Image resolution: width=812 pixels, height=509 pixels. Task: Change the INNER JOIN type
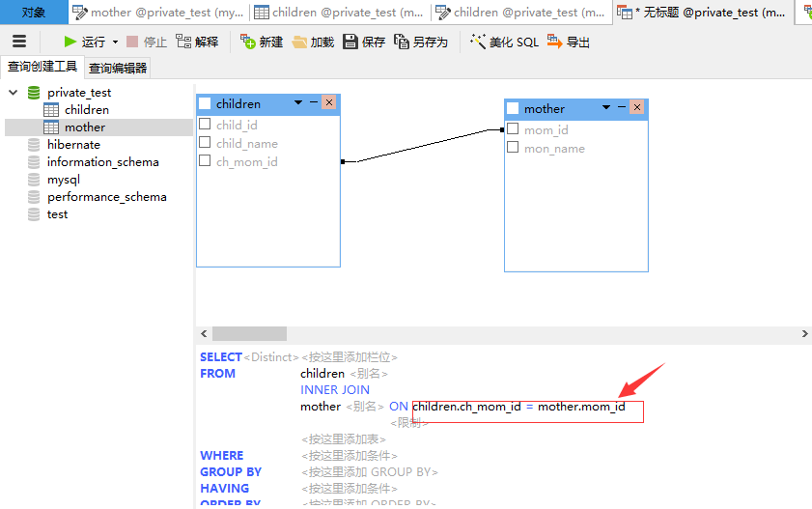pos(335,390)
